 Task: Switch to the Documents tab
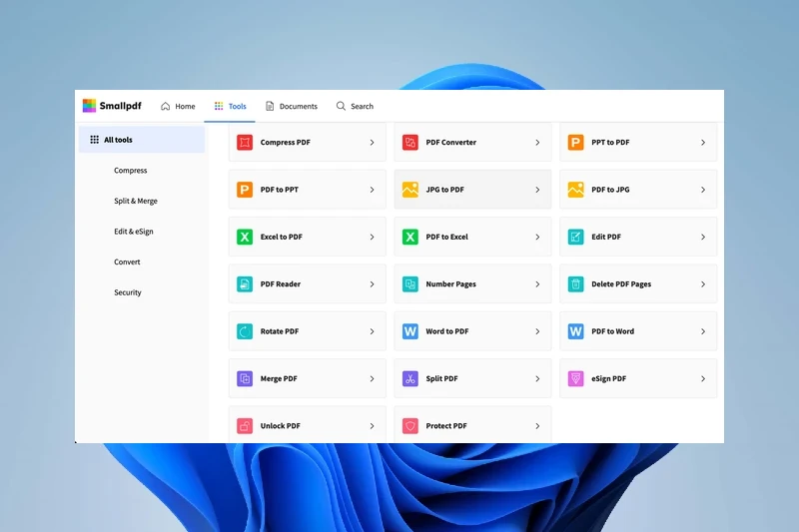pos(291,106)
